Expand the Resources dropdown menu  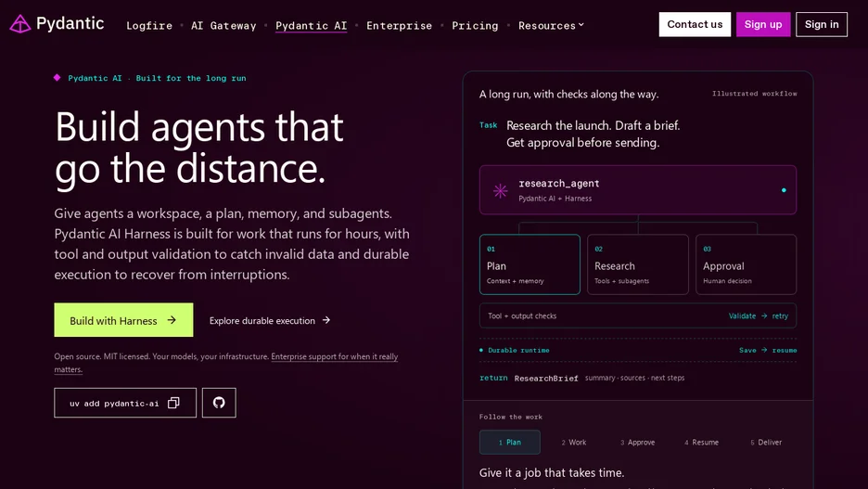[551, 25]
